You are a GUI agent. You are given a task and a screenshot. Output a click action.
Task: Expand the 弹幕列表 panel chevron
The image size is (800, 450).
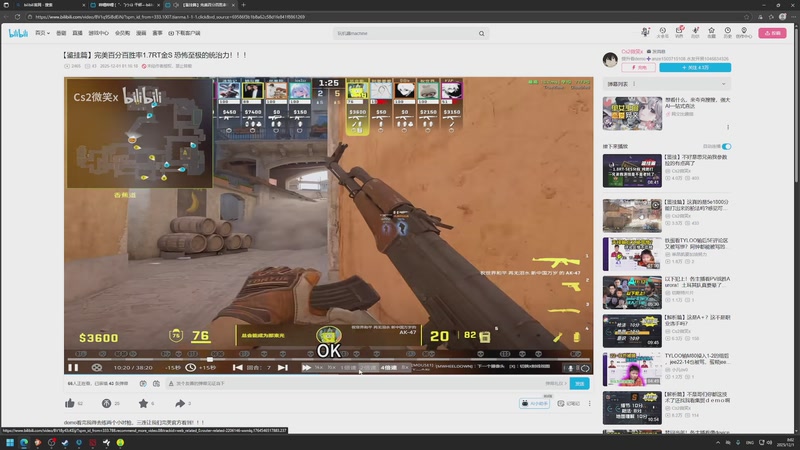pyautogui.click(x=723, y=84)
